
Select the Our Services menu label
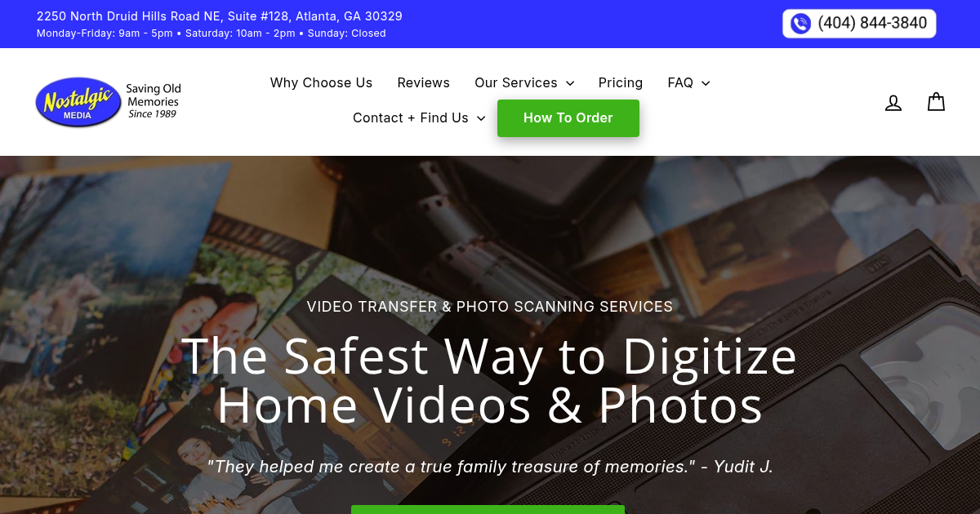point(516,82)
